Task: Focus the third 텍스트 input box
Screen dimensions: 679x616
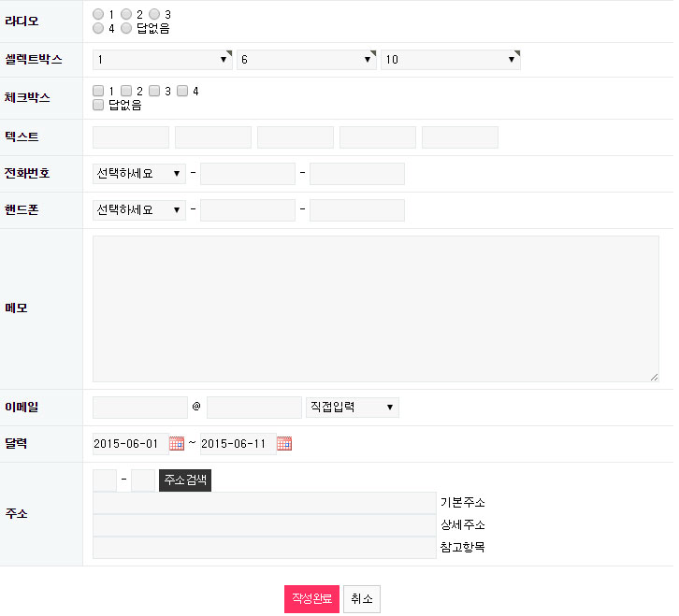Action: [296, 137]
